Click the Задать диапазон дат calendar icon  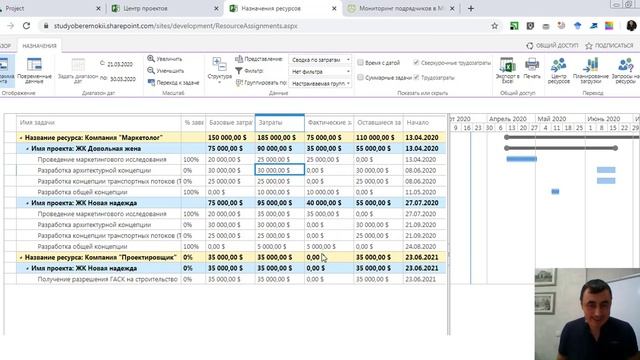tap(78, 64)
